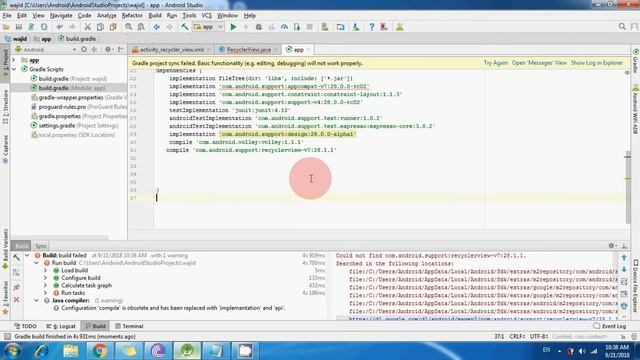Click Search Everywhere magnifier icon
640x360 pixels.
622,27
